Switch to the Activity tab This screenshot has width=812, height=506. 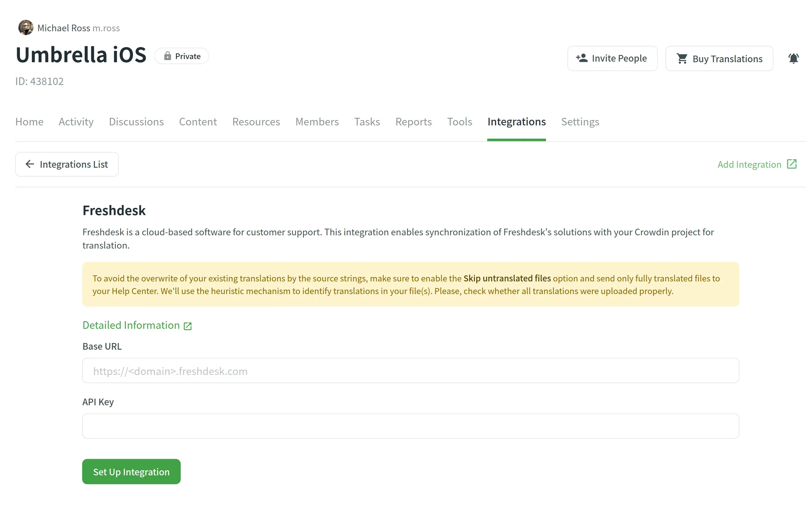(76, 122)
